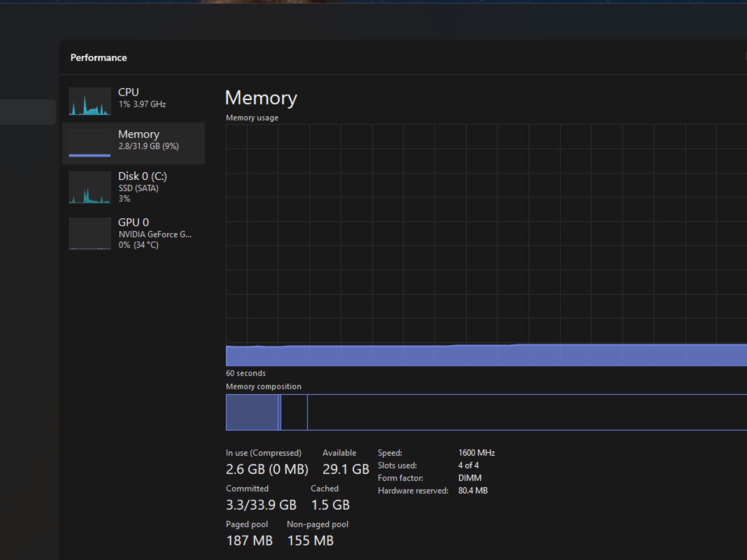This screenshot has height=560, width=747.
Task: Click the '1600 MHz' speed value
Action: coord(476,453)
